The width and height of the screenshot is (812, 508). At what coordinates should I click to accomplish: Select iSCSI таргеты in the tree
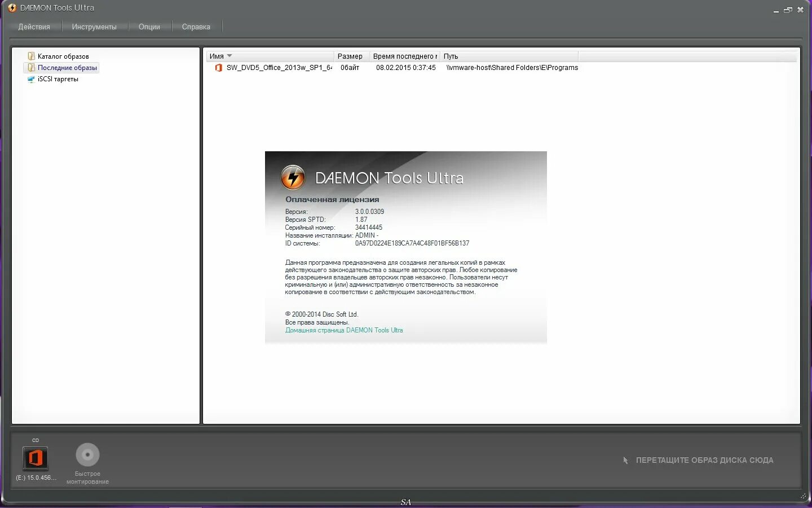click(x=58, y=79)
